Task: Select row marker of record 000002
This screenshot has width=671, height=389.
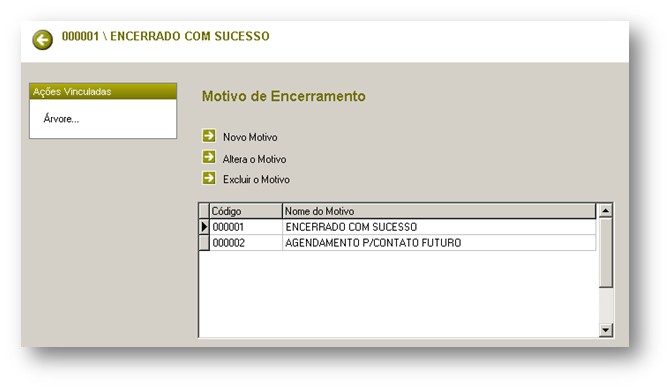Action: (205, 243)
